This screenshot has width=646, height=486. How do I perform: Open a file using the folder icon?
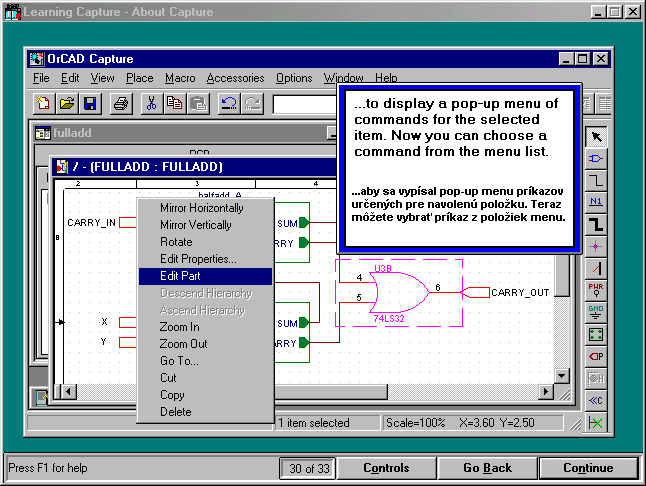pos(67,103)
